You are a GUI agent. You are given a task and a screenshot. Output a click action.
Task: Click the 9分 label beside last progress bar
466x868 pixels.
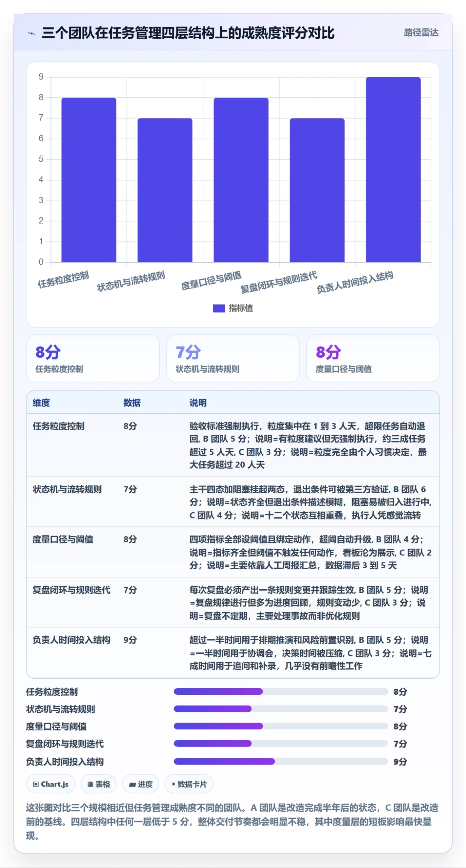pyautogui.click(x=400, y=762)
